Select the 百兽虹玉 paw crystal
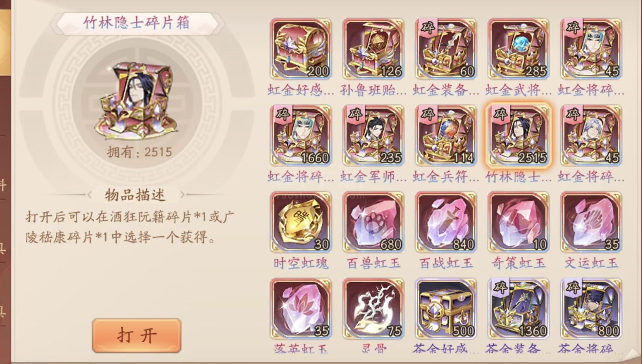The image size is (642, 364). click(x=373, y=222)
